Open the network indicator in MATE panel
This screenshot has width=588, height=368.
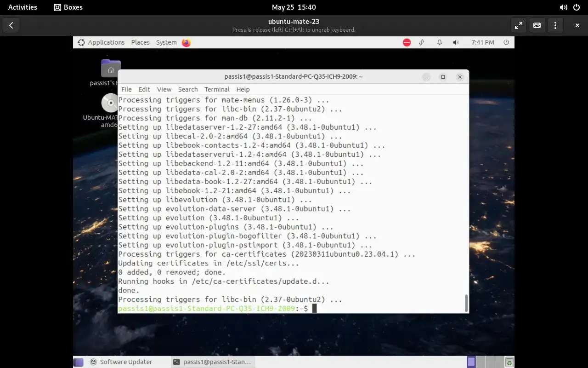point(422,42)
